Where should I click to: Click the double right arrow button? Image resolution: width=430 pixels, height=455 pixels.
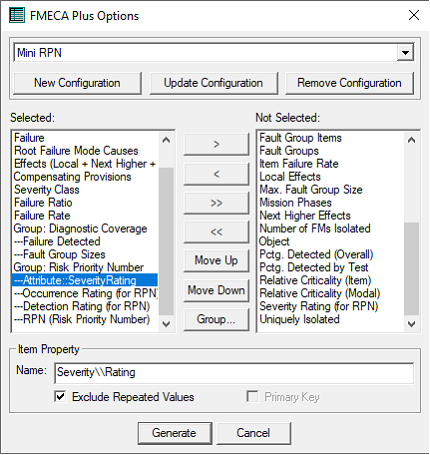pos(216,203)
